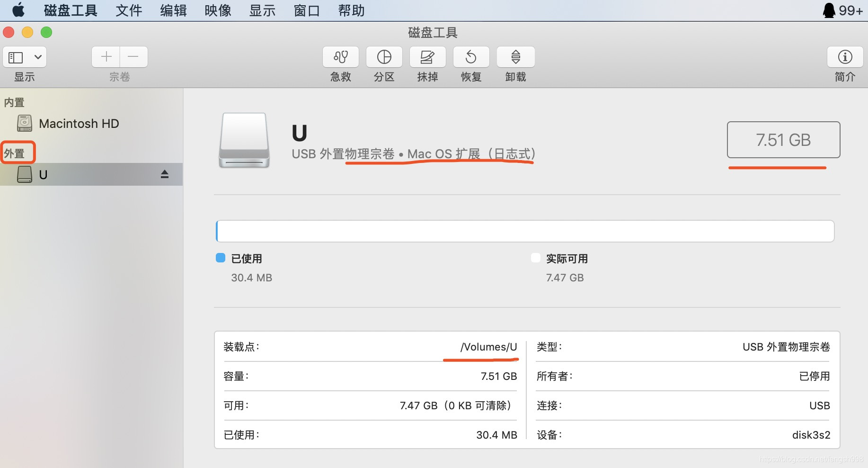Click the 卸载 unmount button
Viewport: 868px width, 468px height.
point(515,57)
